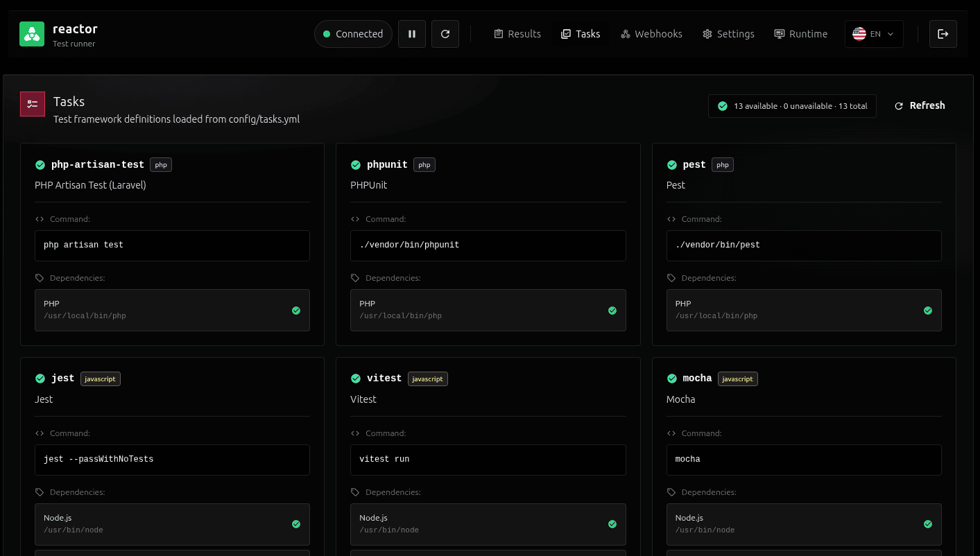Click the javascript tag on jest card

(101, 379)
